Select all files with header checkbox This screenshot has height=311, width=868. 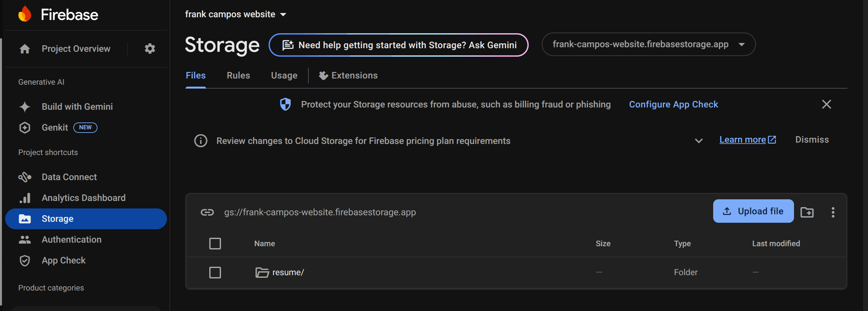(x=215, y=243)
